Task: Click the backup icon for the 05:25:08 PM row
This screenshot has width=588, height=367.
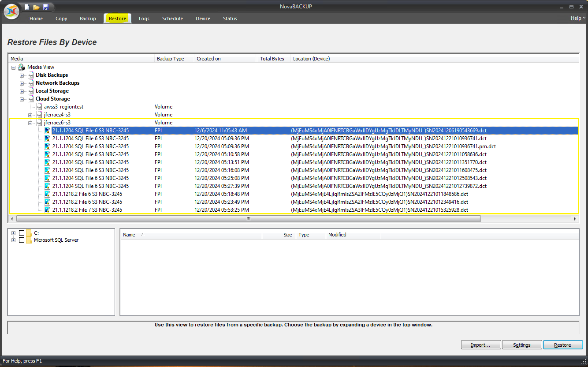Action: 48,178
